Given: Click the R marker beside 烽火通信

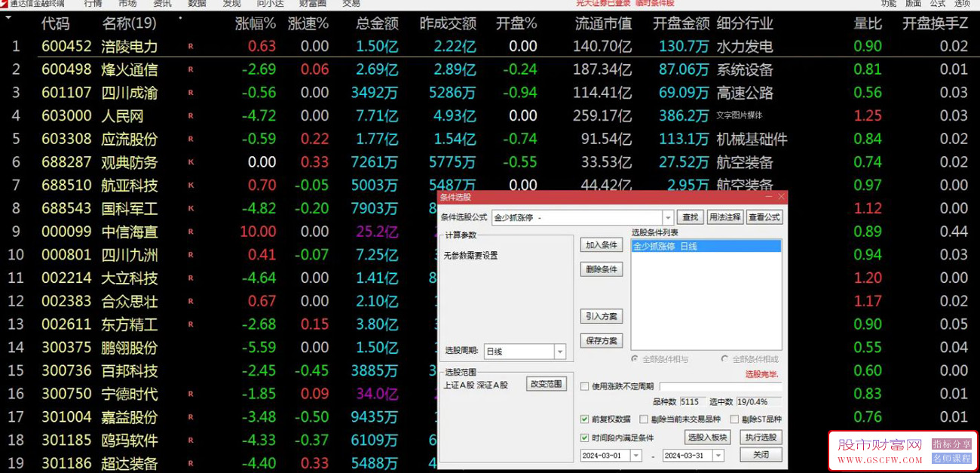Looking at the screenshot, I should (191, 69).
